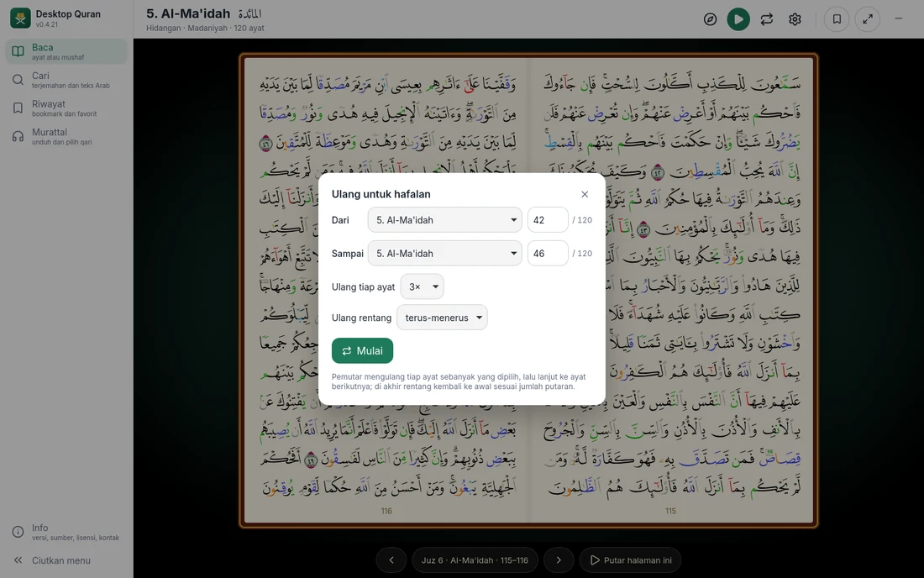The width and height of the screenshot is (924, 578).
Task: Toggle fullscreen expand icon
Action: tap(868, 18)
